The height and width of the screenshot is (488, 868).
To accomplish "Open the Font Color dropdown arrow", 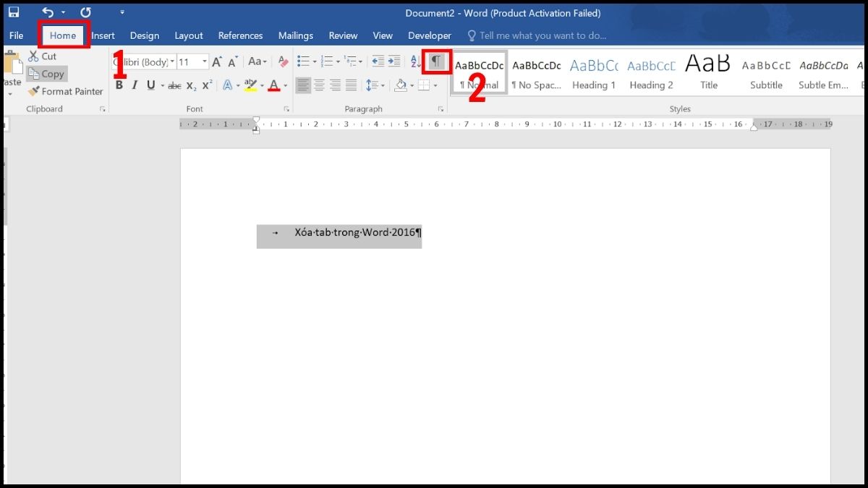I will [284, 85].
